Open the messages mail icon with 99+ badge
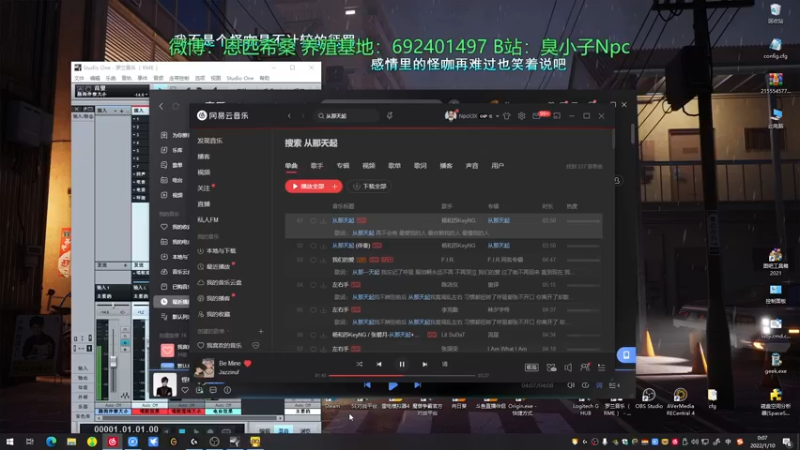Screen dimensions: 800x450 tap(537, 116)
